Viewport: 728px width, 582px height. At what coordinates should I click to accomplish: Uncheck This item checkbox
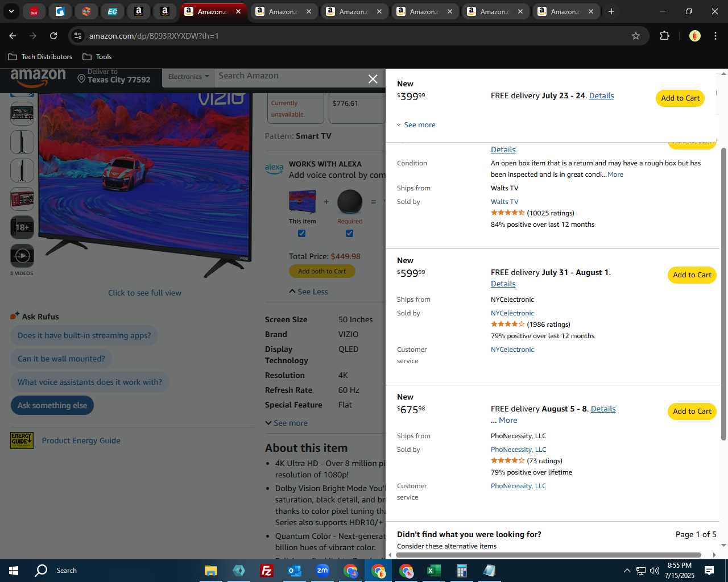(301, 233)
